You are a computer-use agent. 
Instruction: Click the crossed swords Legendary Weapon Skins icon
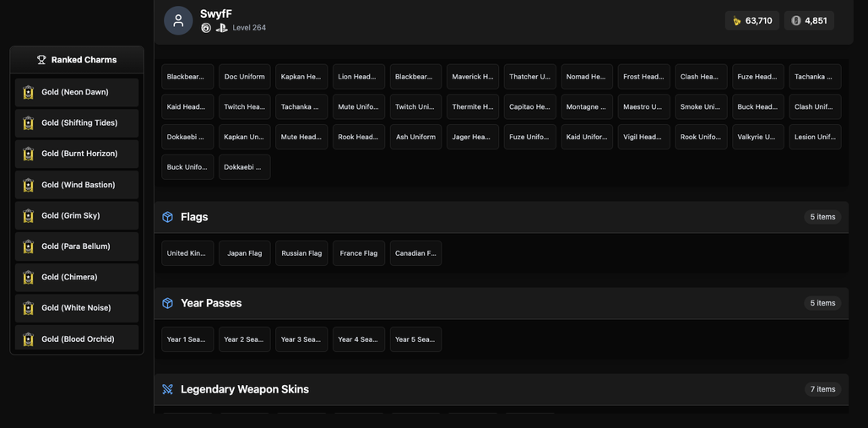pyautogui.click(x=168, y=389)
